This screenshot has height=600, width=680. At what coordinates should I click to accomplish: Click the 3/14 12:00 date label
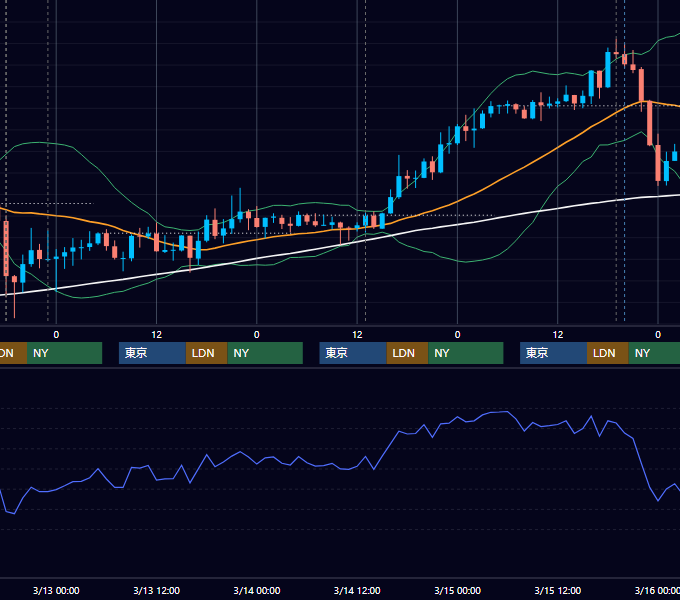coord(357,590)
